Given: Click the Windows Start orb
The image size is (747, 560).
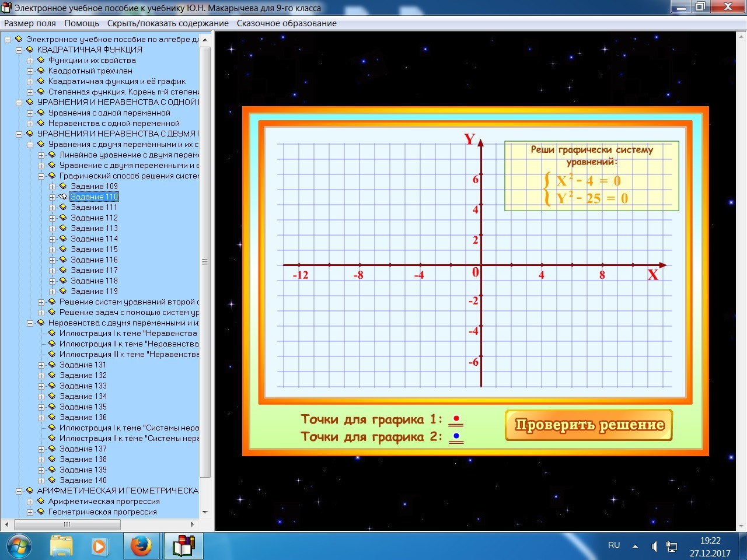Looking at the screenshot, I should (x=19, y=547).
